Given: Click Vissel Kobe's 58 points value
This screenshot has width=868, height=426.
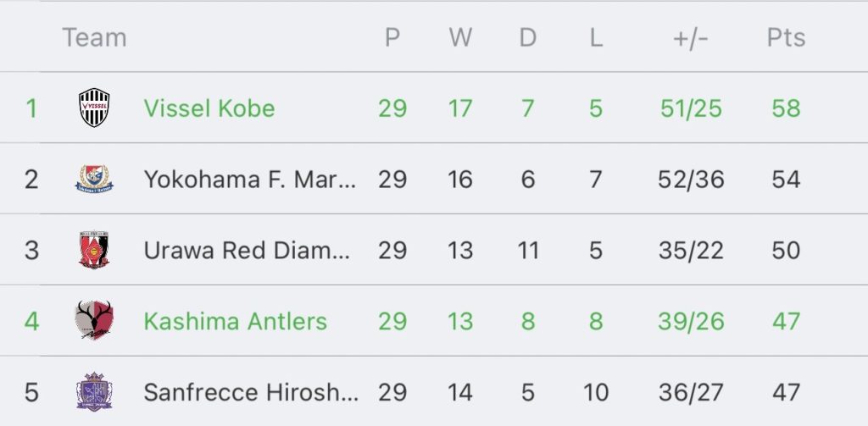Looking at the screenshot, I should [x=786, y=108].
